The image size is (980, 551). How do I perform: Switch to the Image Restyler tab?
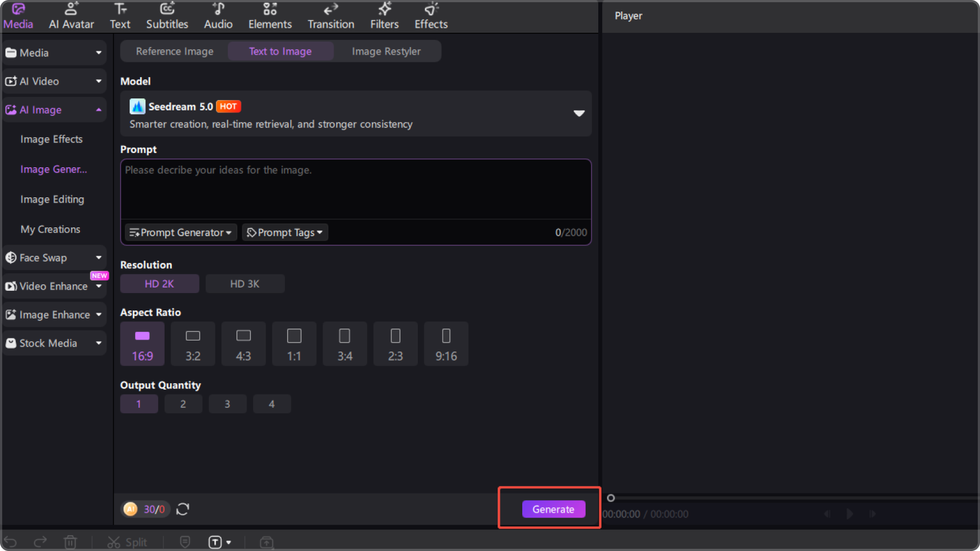[386, 51]
